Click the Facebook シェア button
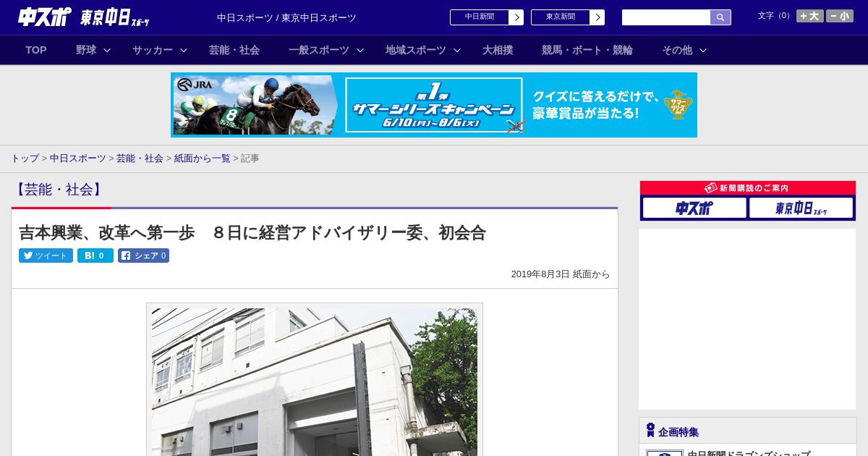 [x=143, y=256]
